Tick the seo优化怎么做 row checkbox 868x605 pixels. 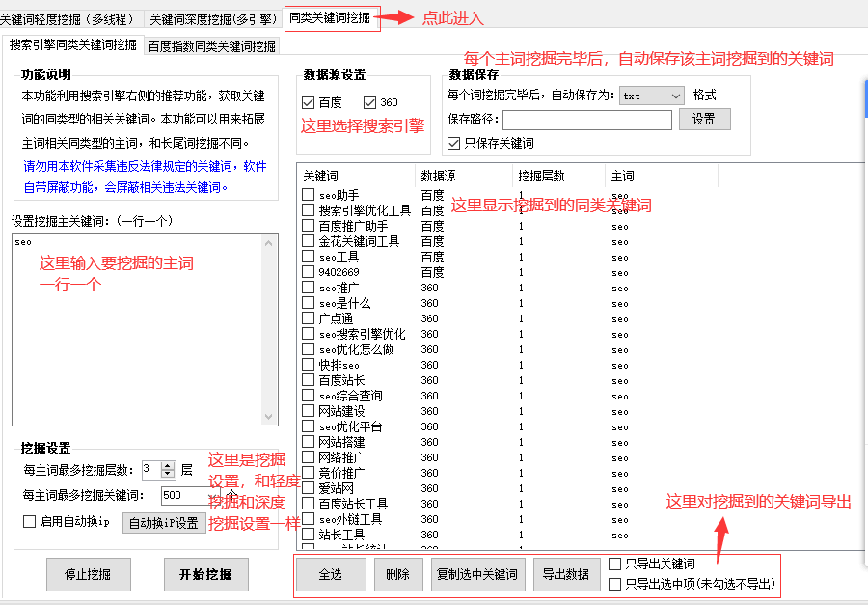click(309, 349)
